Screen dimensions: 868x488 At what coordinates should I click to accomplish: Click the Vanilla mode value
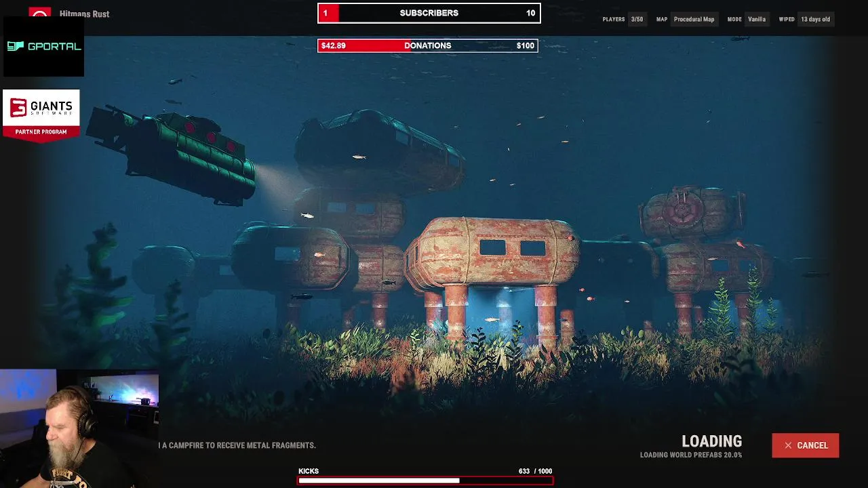(757, 19)
